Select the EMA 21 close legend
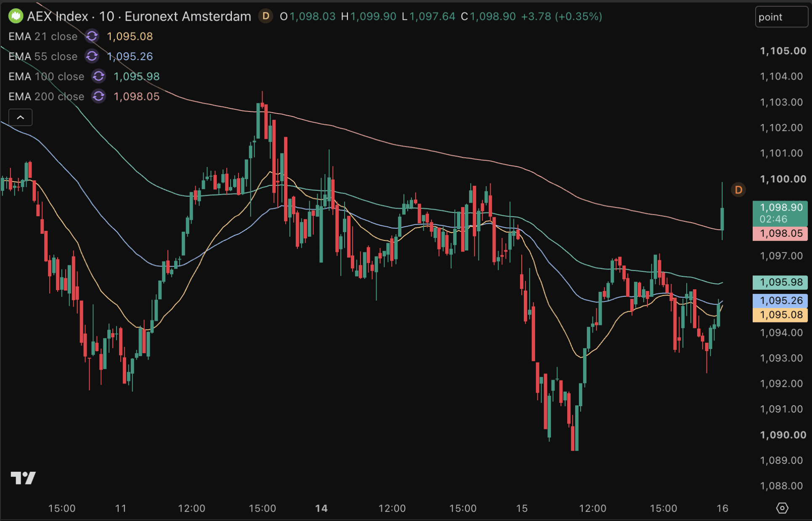Image resolution: width=812 pixels, height=521 pixels. point(43,36)
